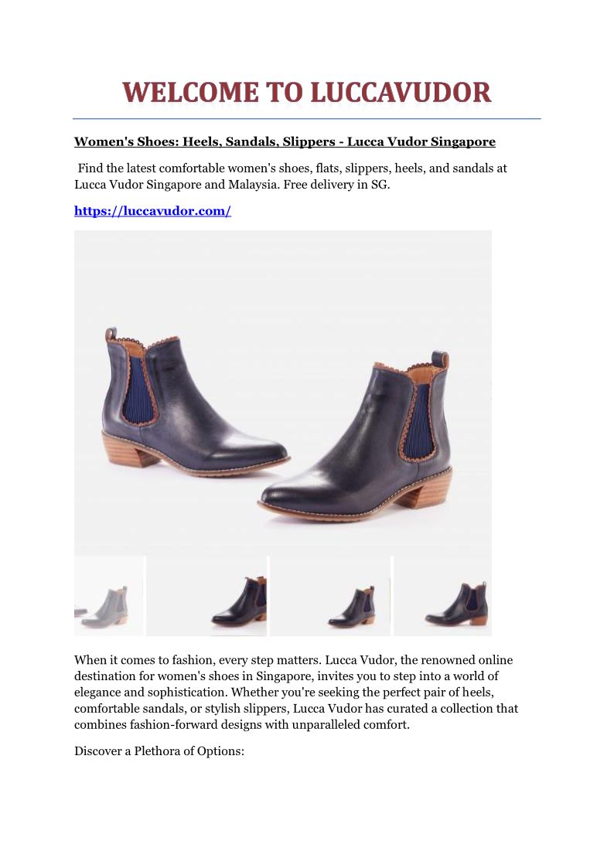The height and width of the screenshot is (868, 614).
Task: Click the WELCOME TO LUCCAVUDOR title
Action: point(307,93)
